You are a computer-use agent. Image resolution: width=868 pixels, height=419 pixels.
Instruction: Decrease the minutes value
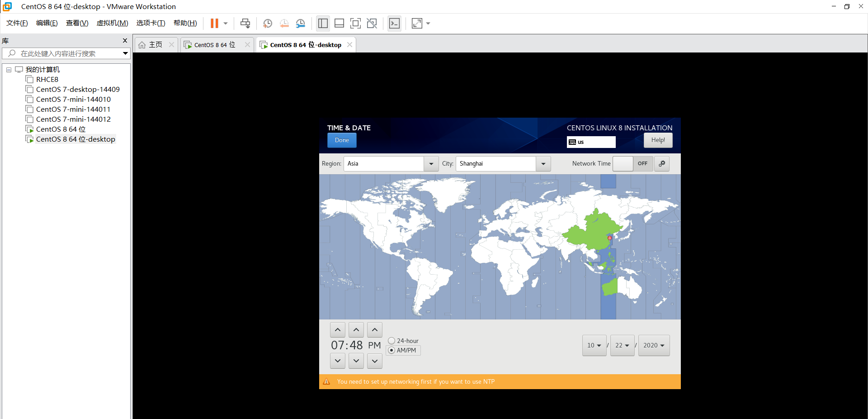(x=356, y=361)
